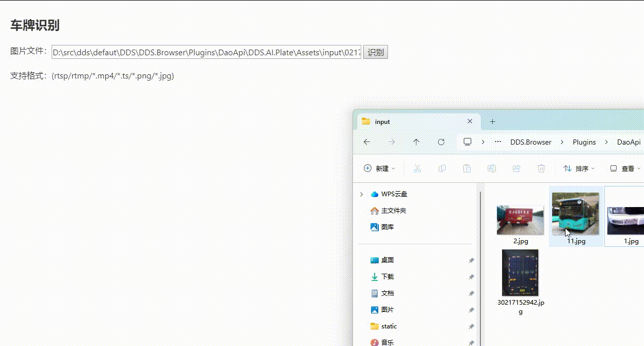
Task: Expand the chevron after the monitor icon
Action: click(x=483, y=142)
